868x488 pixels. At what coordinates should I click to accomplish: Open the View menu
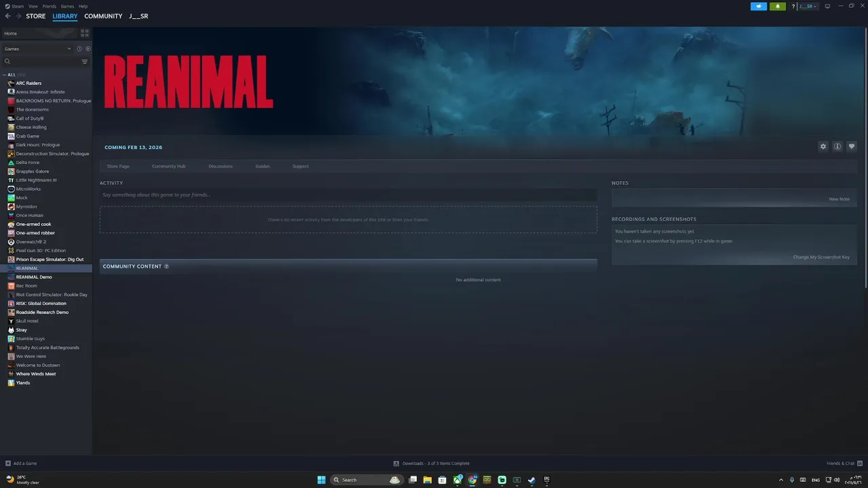click(33, 6)
